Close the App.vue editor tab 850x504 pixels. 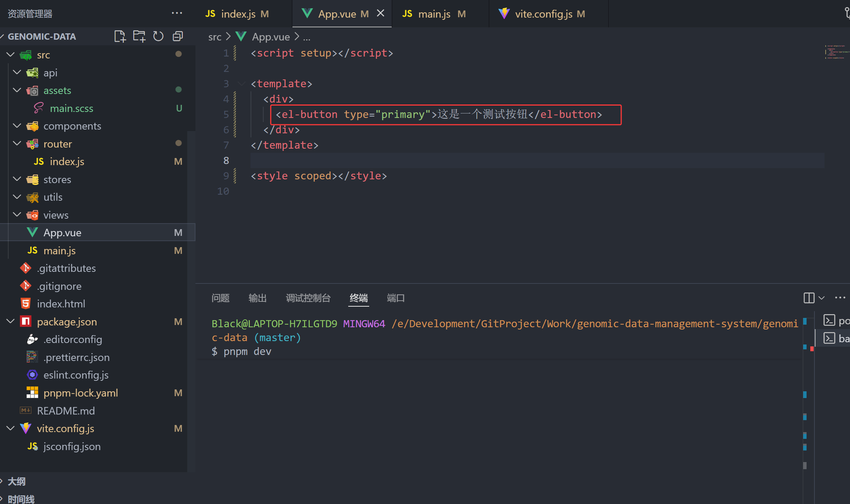380,13
